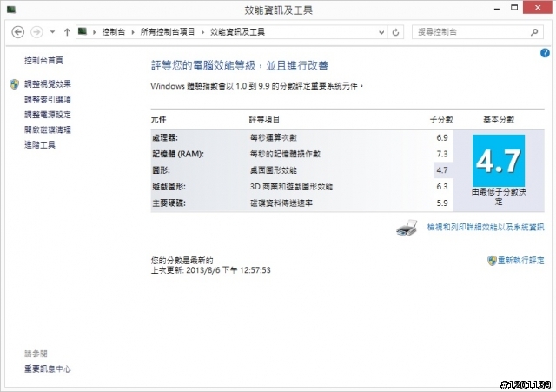Click the 評等項目 column header
Viewport: 556px width, 392px height.
pyautogui.click(x=264, y=120)
